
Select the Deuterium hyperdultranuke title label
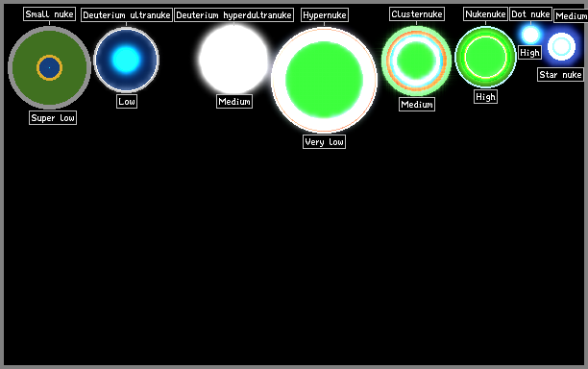point(234,15)
